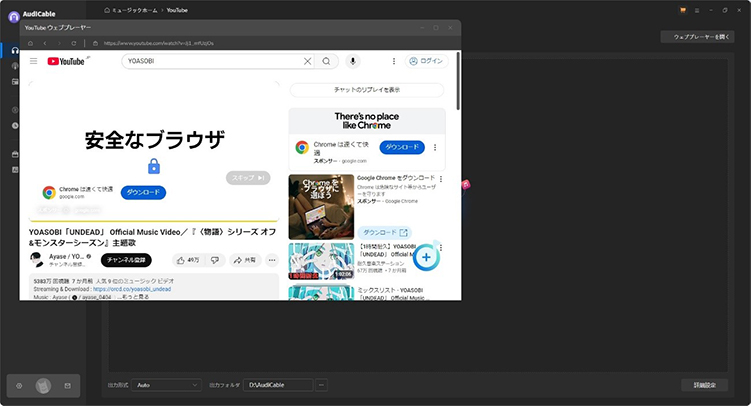The height and width of the screenshot is (406, 751).
Task: Open the toolbox icon in sidebar
Action: pos(15,154)
